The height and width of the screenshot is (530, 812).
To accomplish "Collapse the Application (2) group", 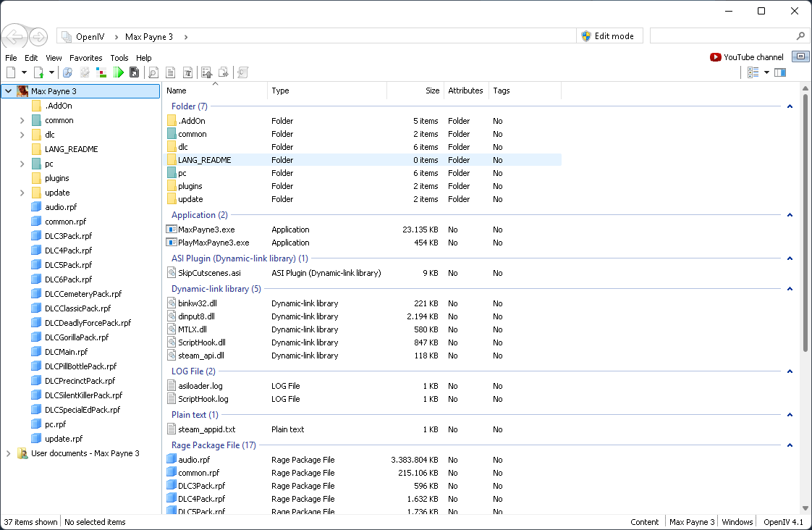I will point(790,215).
